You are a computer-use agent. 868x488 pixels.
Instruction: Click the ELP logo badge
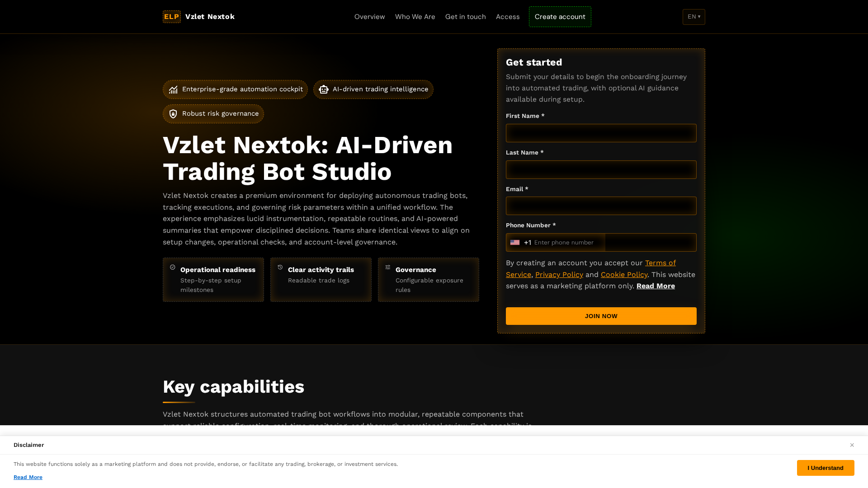pos(171,17)
